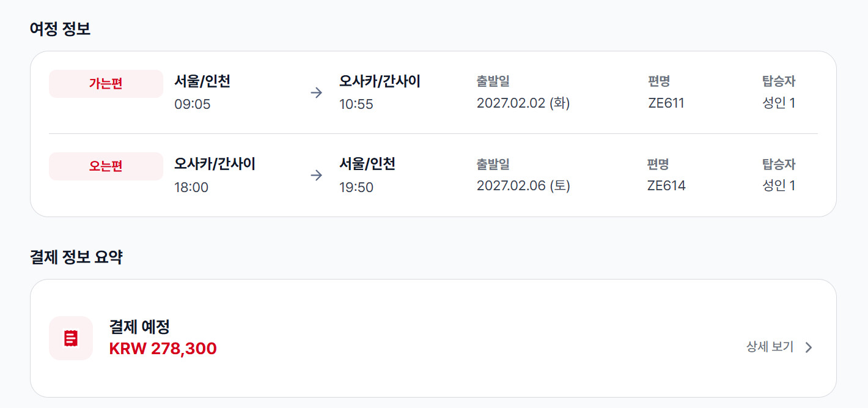Image resolution: width=868 pixels, height=408 pixels.
Task: Click the 결제 정보 요약 section heading
Action: [x=76, y=258]
